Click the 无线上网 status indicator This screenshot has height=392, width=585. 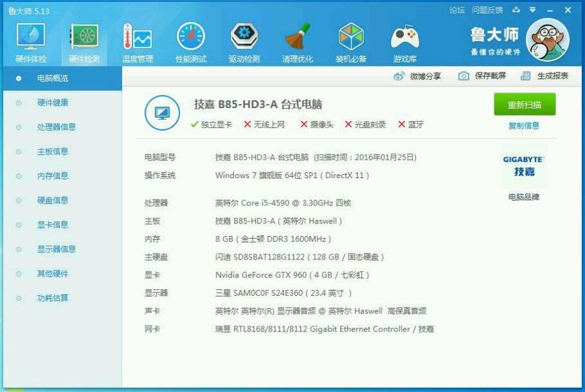tap(264, 125)
